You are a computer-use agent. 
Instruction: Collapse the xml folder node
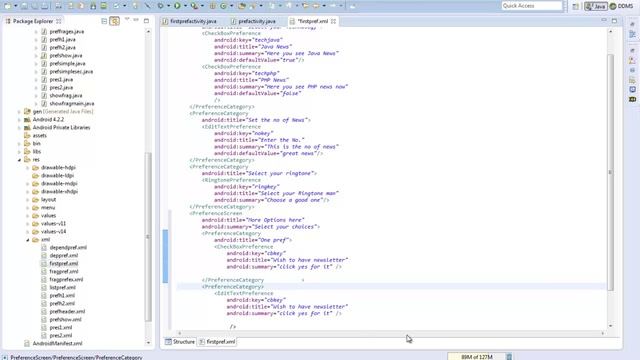pos(28,240)
